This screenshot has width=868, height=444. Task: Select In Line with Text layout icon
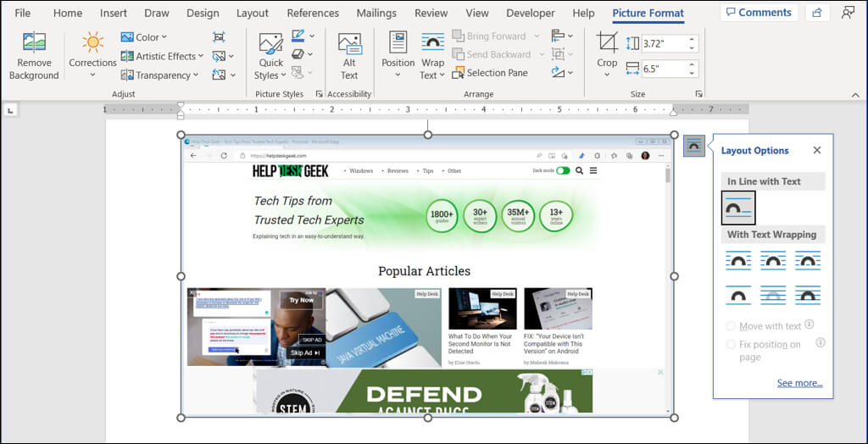pos(738,208)
